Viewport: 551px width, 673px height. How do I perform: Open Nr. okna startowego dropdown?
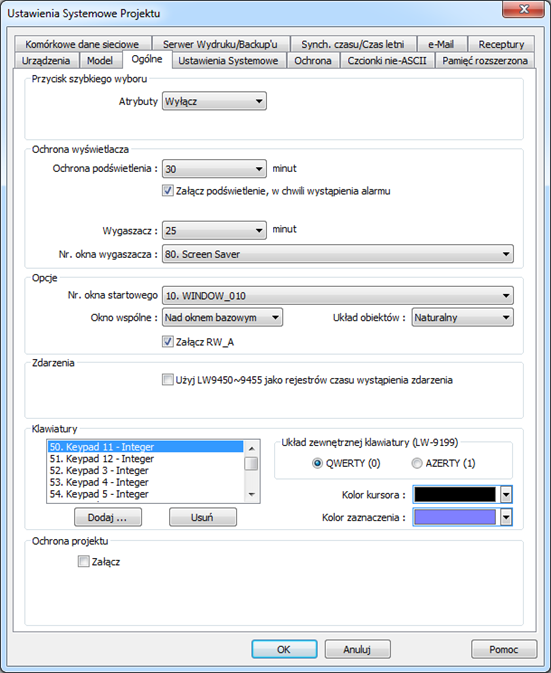click(x=338, y=296)
